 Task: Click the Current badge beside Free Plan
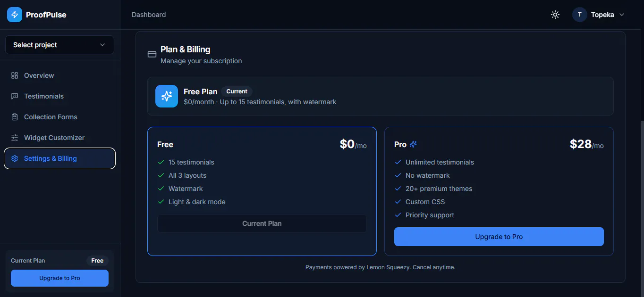pyautogui.click(x=237, y=91)
